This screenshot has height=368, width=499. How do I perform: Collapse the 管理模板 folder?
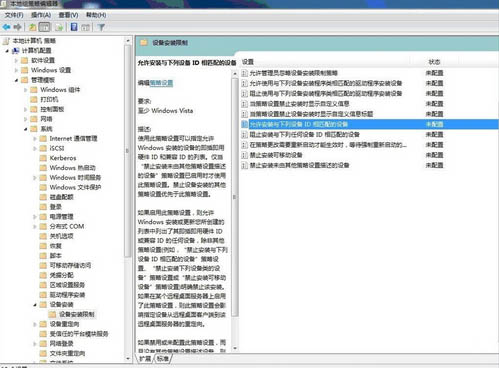(16, 80)
